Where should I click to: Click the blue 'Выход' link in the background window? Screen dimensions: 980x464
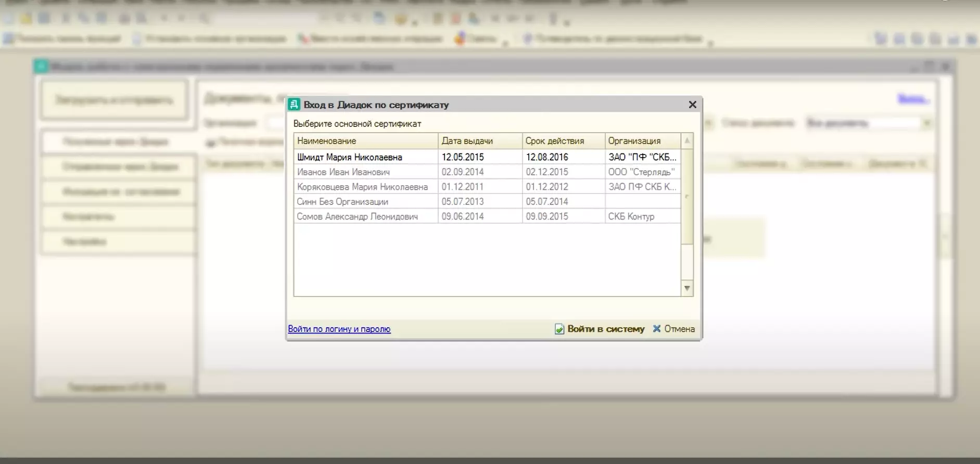[913, 99]
